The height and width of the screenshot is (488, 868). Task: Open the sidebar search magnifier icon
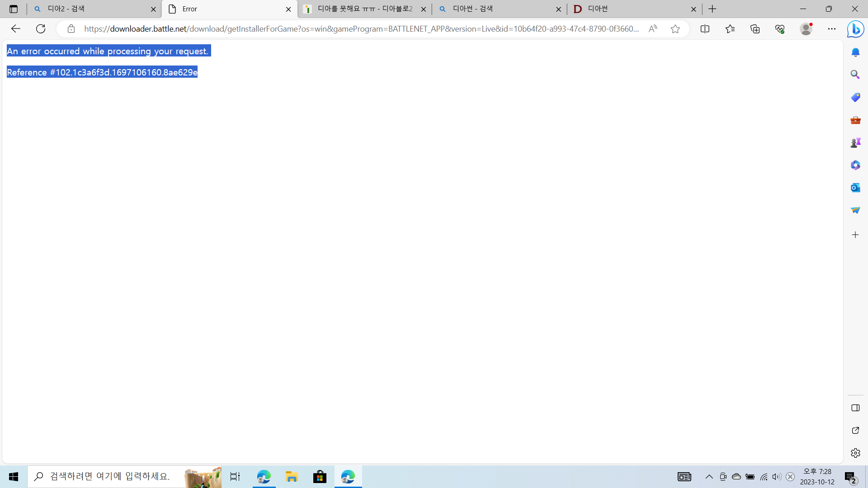click(855, 75)
